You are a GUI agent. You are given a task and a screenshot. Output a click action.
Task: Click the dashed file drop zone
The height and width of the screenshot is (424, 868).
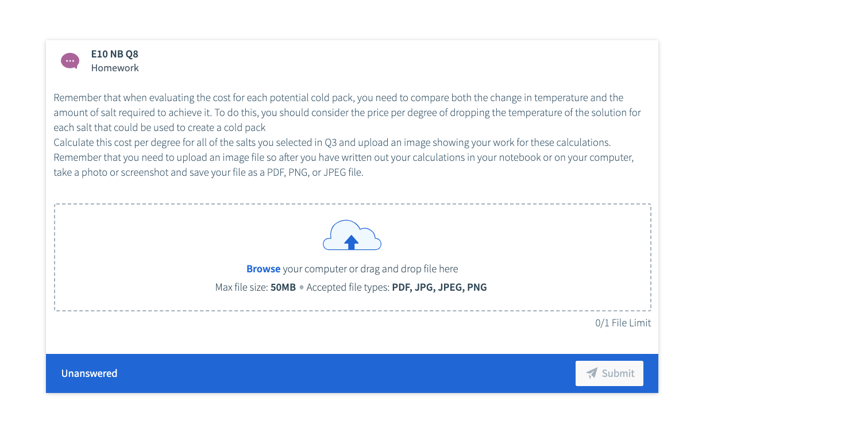click(353, 257)
